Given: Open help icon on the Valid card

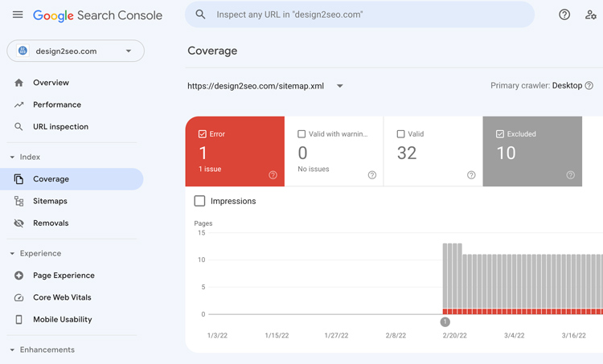Looking at the screenshot, I should [x=471, y=175].
